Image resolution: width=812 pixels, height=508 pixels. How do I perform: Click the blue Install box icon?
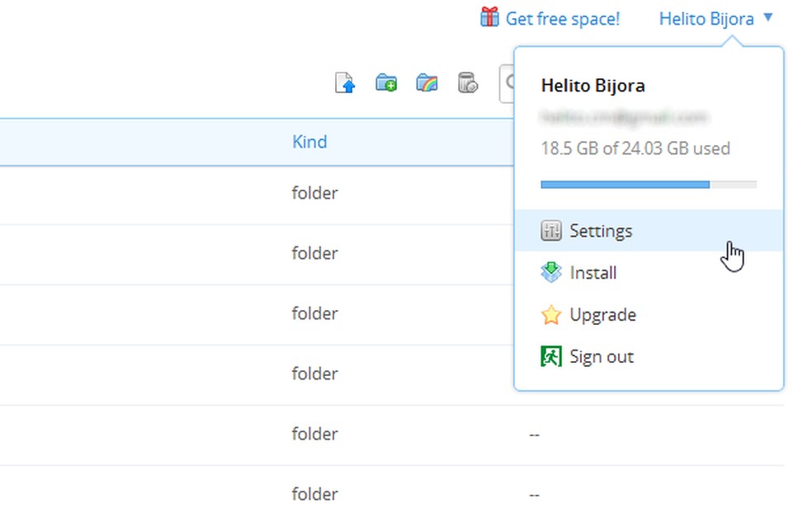point(550,272)
